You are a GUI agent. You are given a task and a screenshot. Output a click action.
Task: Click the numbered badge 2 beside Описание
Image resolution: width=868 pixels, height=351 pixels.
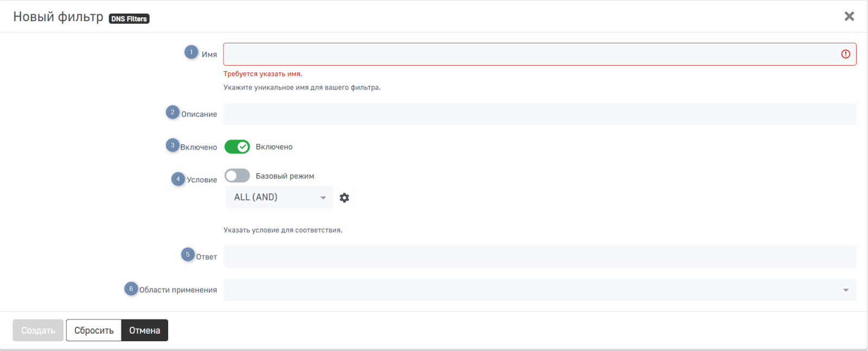[x=173, y=112]
